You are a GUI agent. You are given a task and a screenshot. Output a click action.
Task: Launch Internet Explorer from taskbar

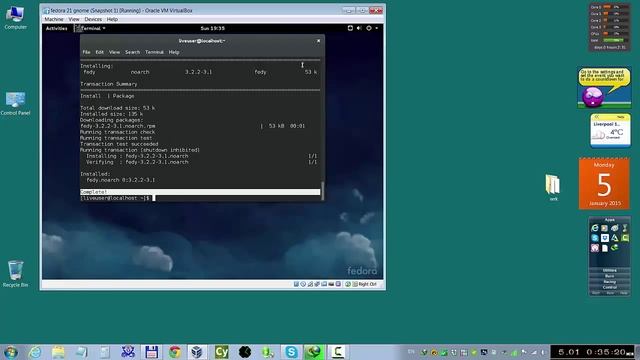tap(35, 352)
